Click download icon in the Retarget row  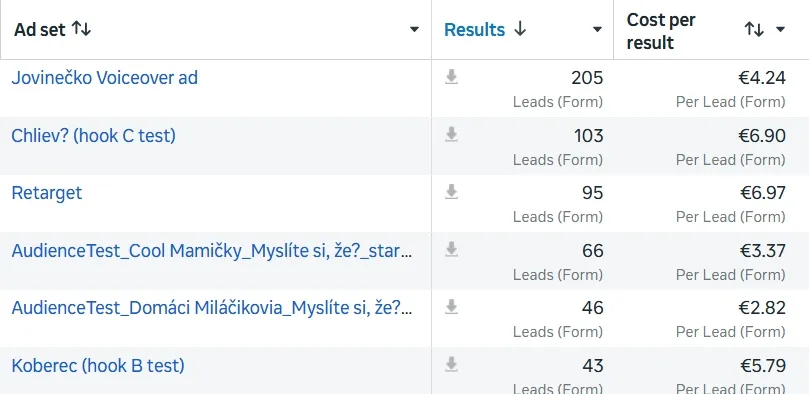(x=451, y=192)
